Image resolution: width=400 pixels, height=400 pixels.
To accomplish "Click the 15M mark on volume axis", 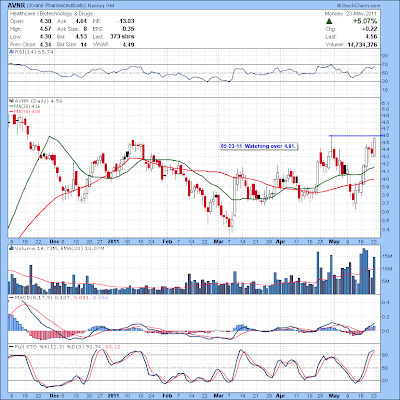I will [387, 256].
